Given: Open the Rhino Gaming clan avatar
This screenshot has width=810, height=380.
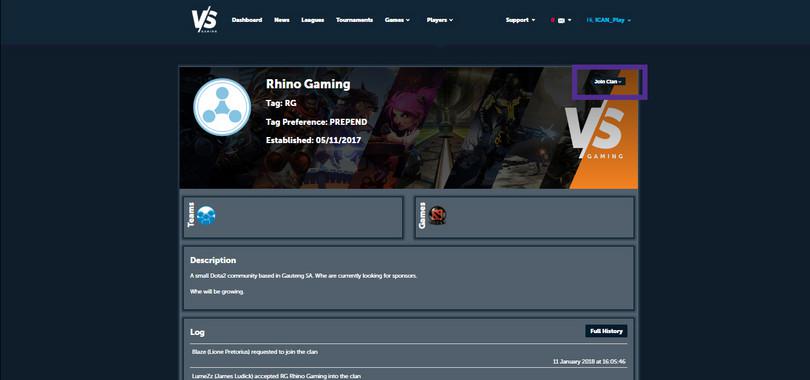Looking at the screenshot, I should [x=222, y=107].
